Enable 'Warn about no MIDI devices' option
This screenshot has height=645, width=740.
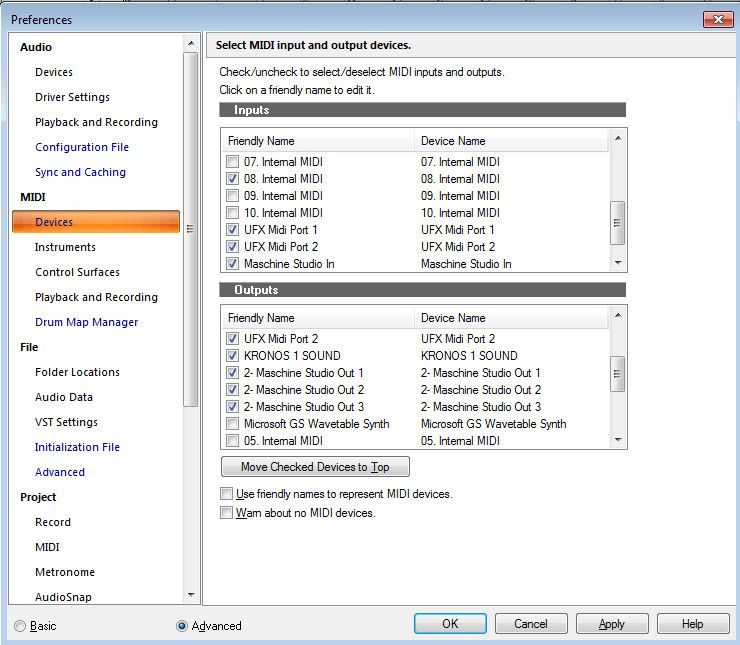pyautogui.click(x=226, y=513)
